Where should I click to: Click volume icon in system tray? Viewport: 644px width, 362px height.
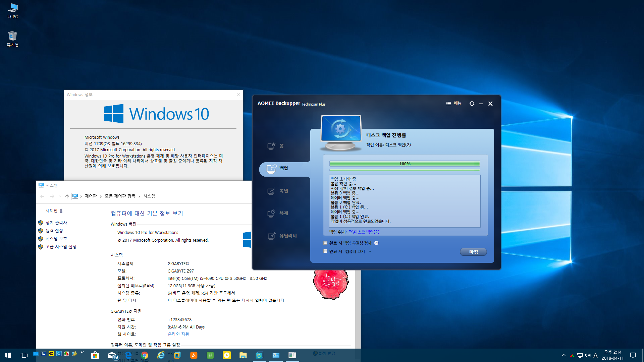coord(588,355)
